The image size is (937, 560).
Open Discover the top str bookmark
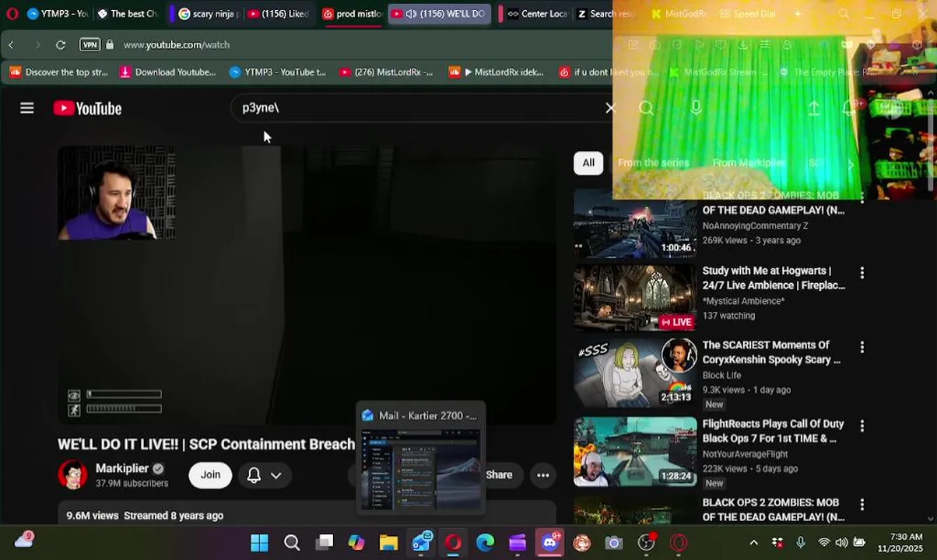point(59,72)
